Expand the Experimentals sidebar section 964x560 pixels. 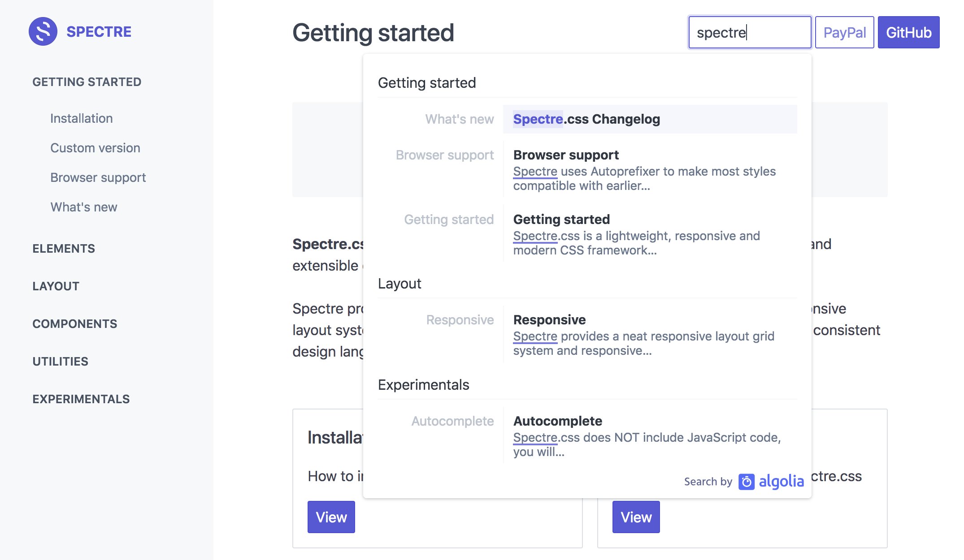pos(81,399)
